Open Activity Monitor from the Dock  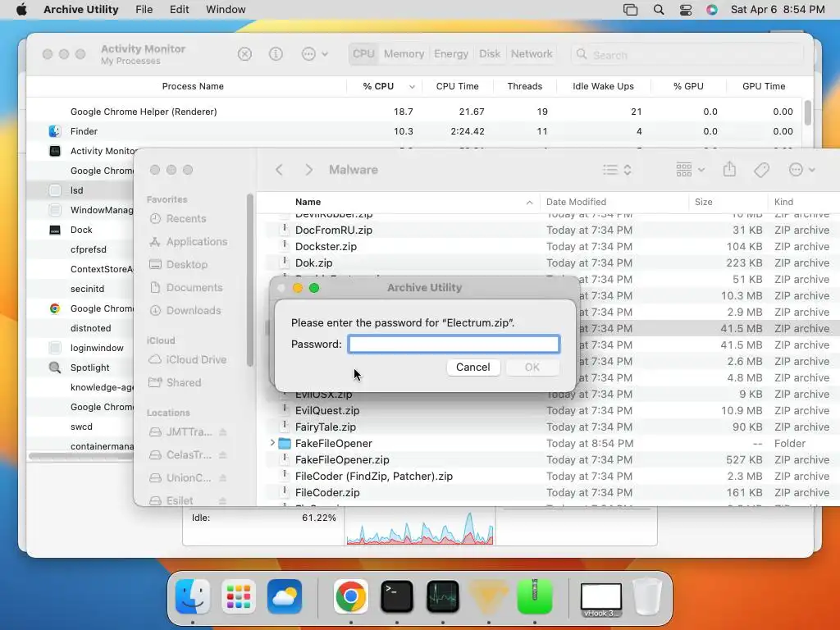[442, 596]
